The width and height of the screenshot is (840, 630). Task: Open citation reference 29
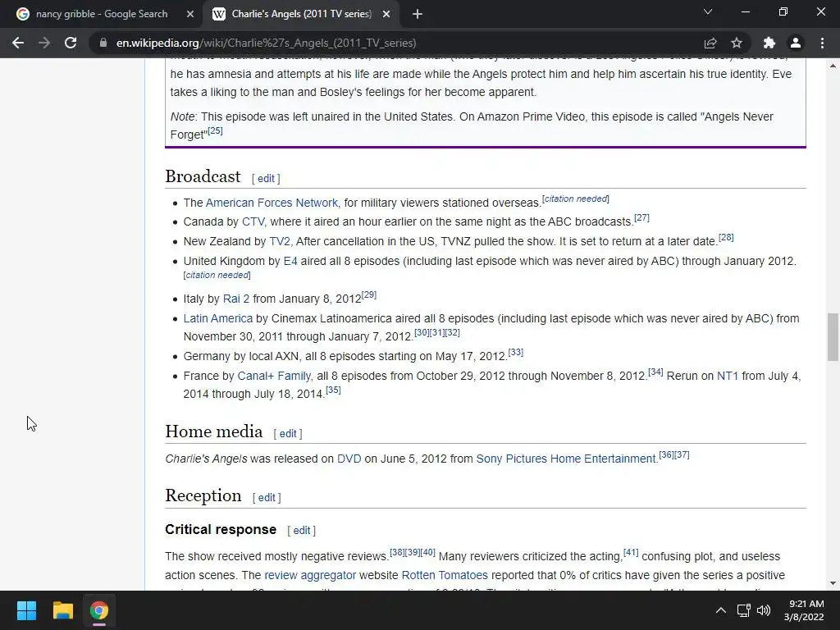(369, 294)
